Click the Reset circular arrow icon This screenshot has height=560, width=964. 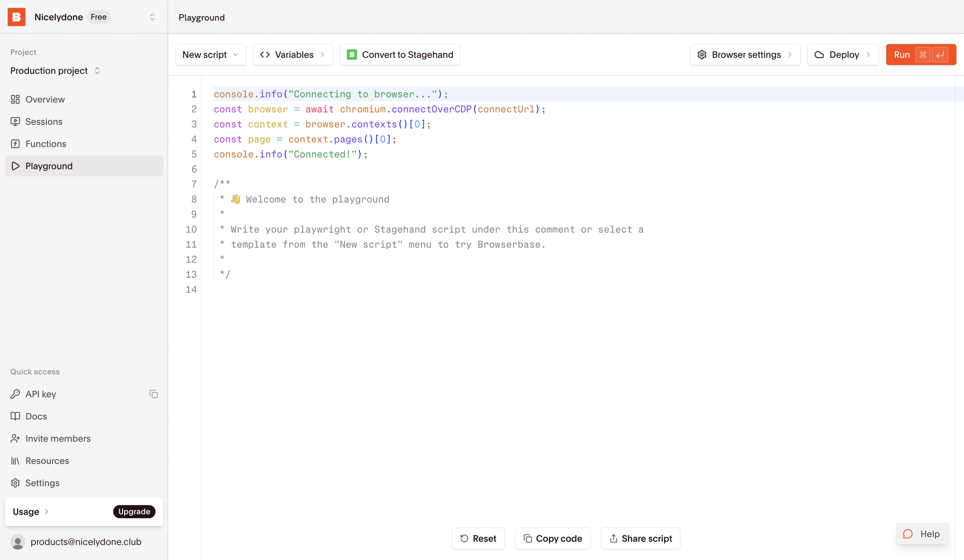coord(464,538)
